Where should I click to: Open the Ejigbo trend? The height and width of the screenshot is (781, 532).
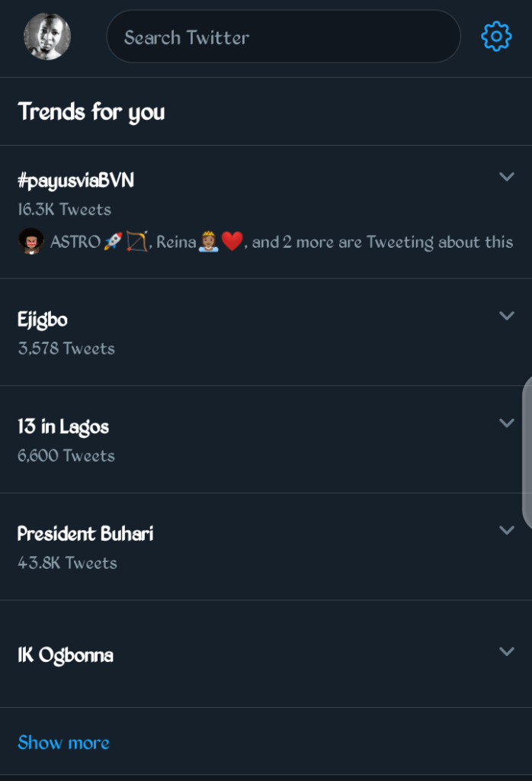click(x=43, y=320)
